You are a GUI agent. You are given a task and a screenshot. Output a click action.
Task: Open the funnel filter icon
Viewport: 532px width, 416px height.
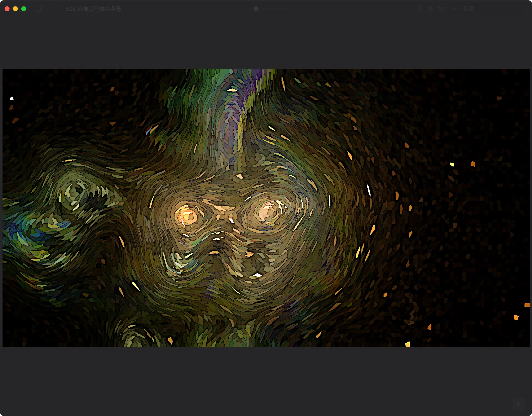[x=441, y=9]
